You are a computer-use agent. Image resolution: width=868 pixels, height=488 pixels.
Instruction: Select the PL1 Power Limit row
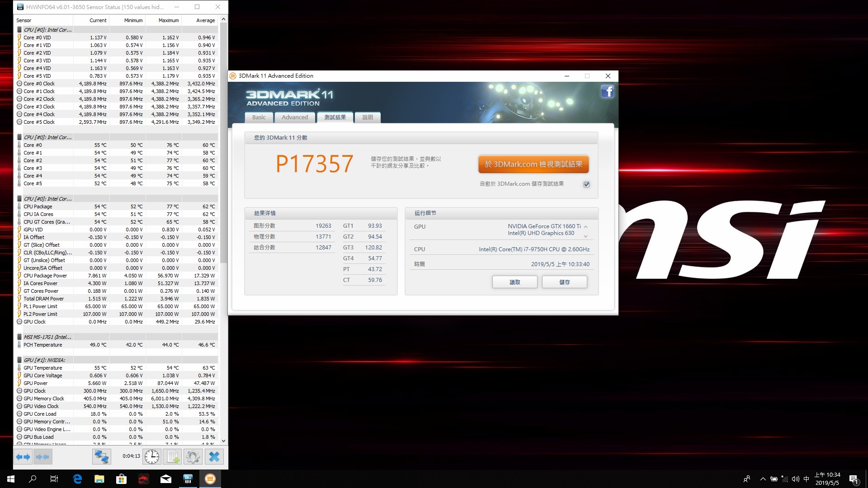116,306
